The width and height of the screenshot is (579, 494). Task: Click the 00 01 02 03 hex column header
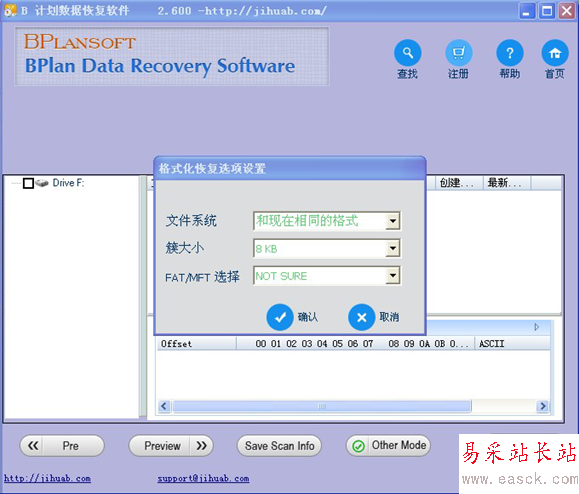point(314,344)
